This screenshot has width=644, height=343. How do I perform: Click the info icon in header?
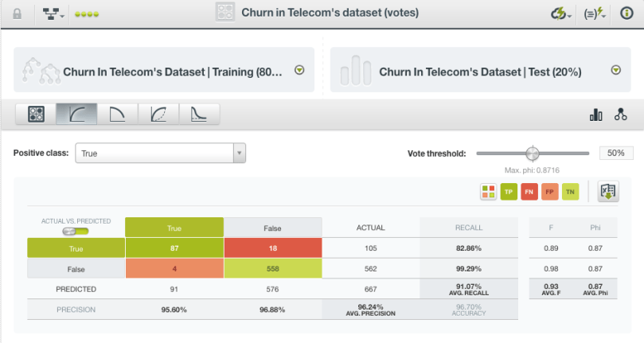626,14
